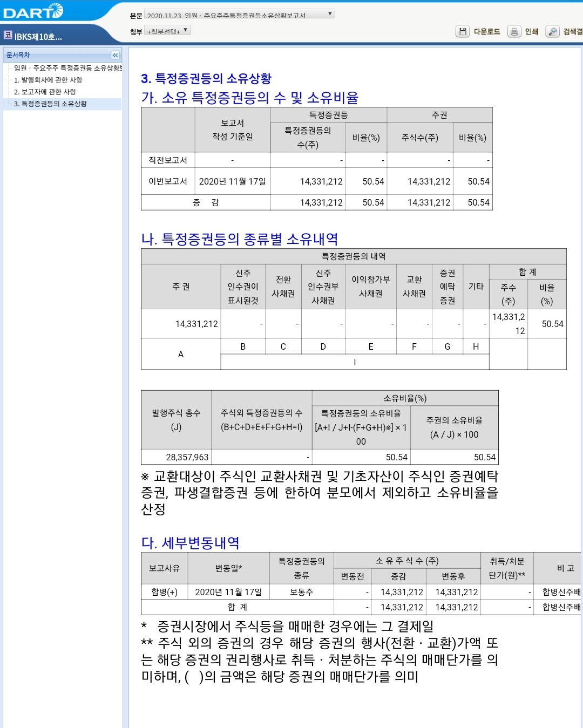Click the 인쇄 print button
Screen dimensions: 583x728
point(523,31)
